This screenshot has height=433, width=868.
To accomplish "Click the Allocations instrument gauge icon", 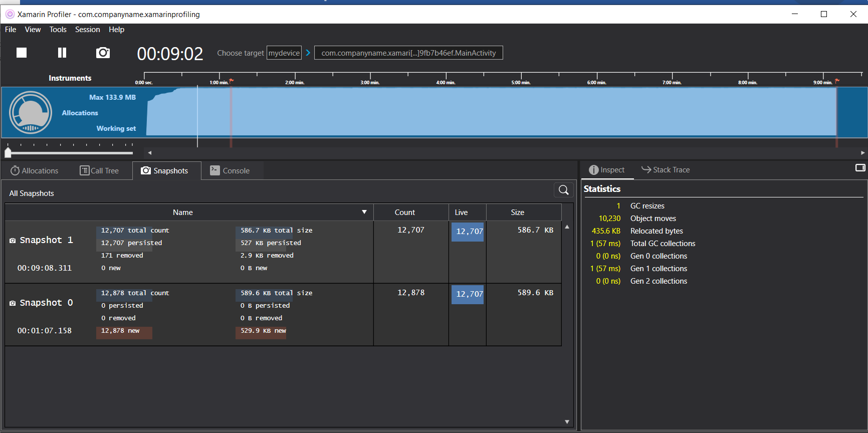I will (31, 113).
